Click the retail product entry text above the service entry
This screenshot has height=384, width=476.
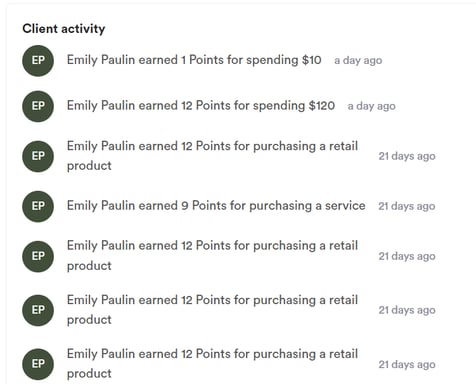[212, 156]
